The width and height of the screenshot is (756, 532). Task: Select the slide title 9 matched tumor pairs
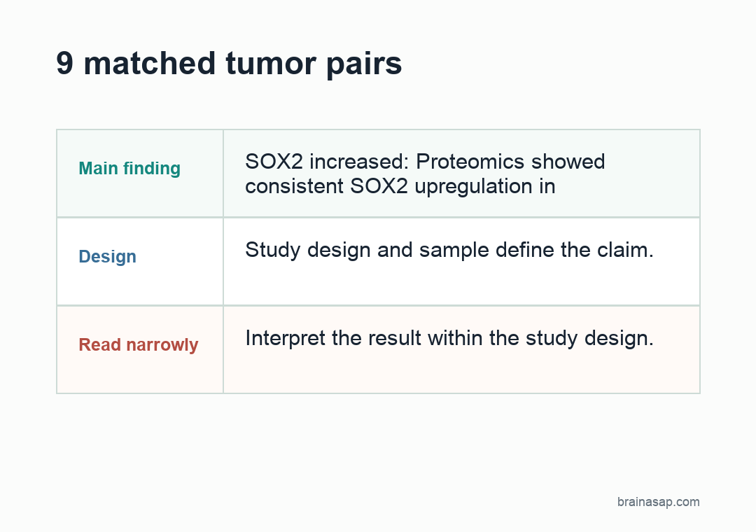point(229,64)
